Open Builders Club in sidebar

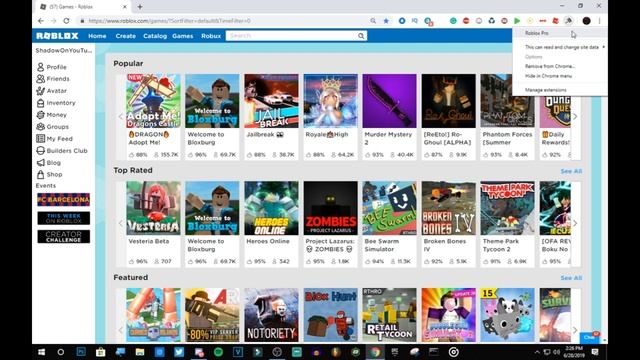pyautogui.click(x=62, y=151)
